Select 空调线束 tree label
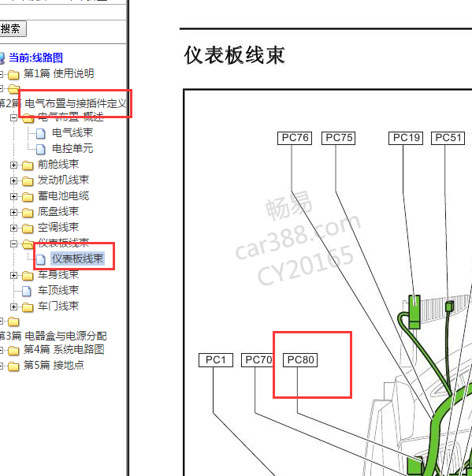The width and height of the screenshot is (472, 476). click(58, 228)
